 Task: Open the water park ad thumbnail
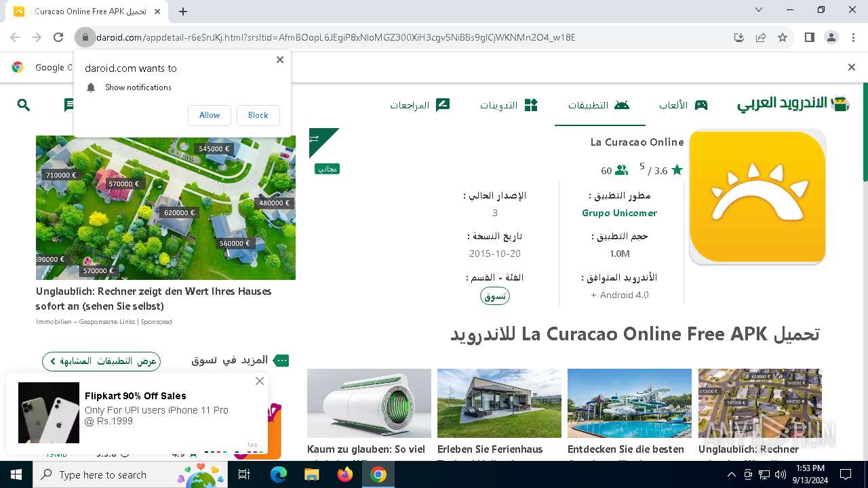coord(629,403)
